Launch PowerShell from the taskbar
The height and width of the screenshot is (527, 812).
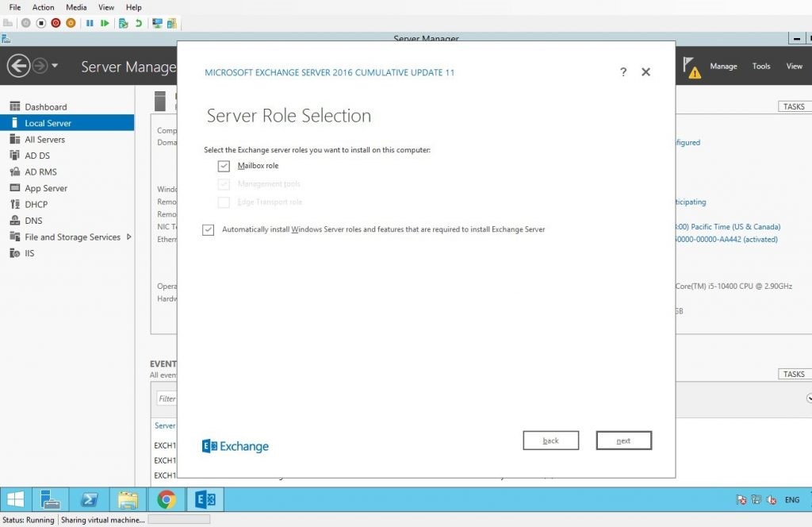[x=89, y=499]
